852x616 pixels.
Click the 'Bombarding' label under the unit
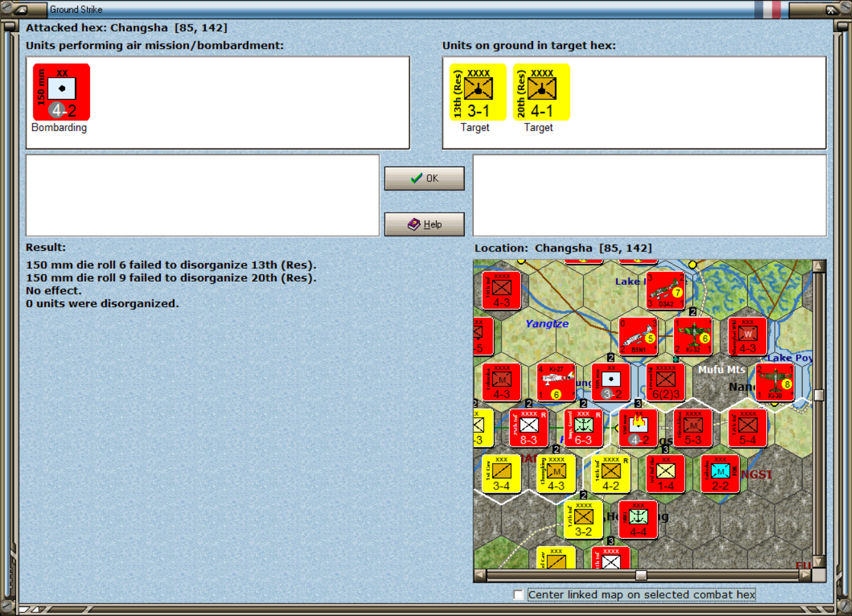pos(59,127)
